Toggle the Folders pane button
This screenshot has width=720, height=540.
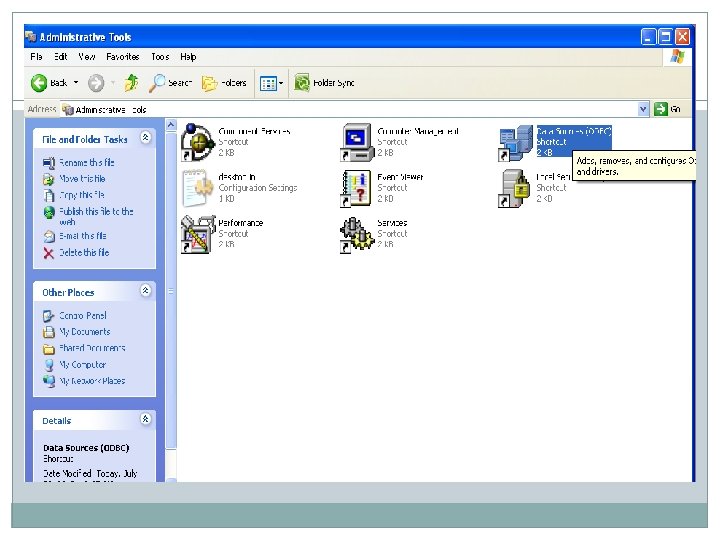[x=224, y=83]
